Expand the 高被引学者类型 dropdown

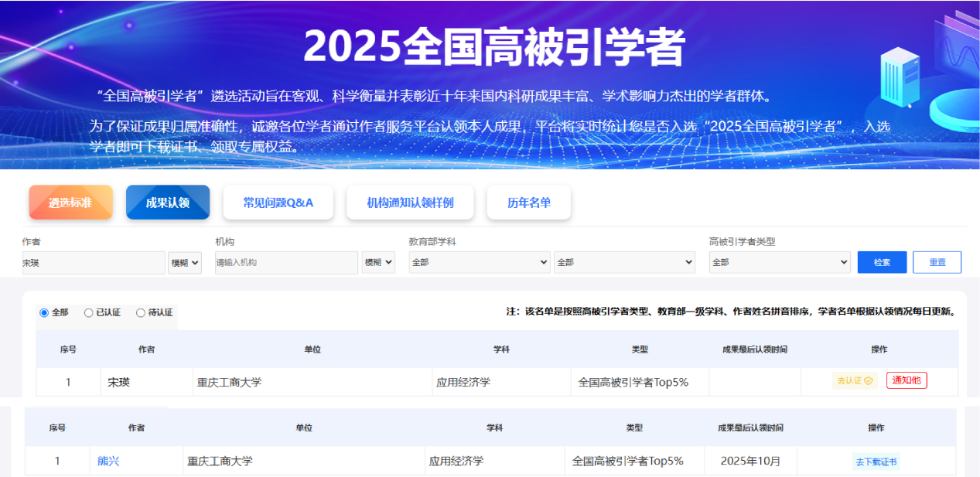click(780, 263)
